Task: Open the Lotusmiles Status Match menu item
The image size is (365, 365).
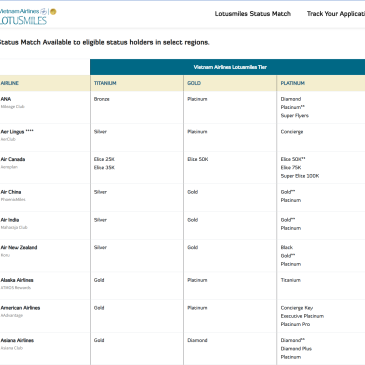Action: tap(253, 14)
